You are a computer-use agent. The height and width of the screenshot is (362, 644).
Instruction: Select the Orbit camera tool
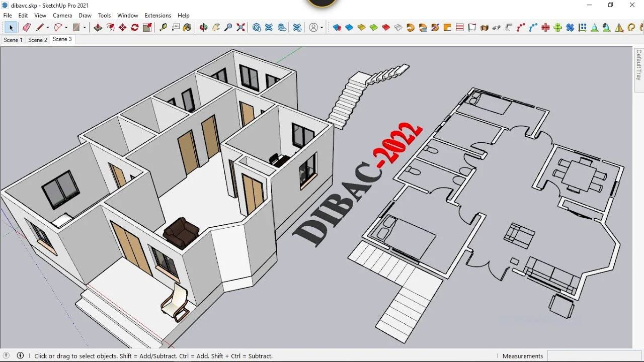[x=204, y=28]
